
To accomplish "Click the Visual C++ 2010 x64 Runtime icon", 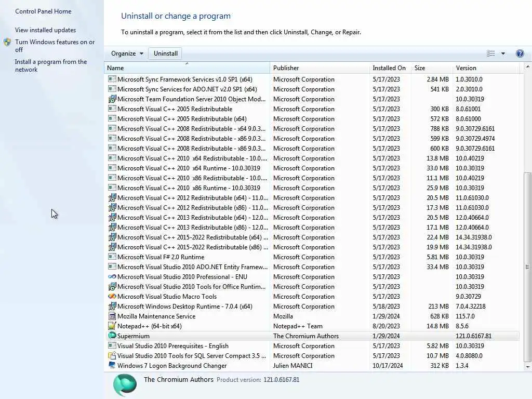I will point(112,168).
